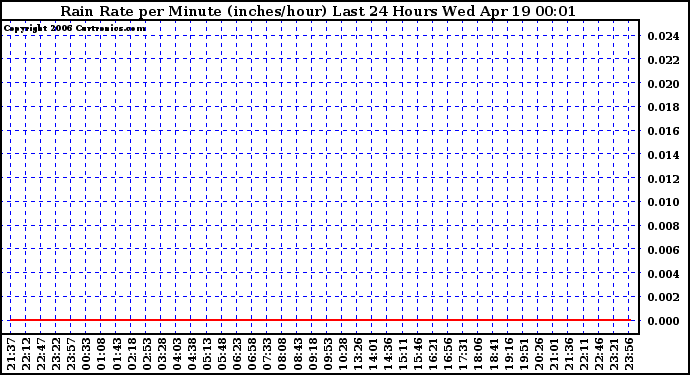Image resolution: width=690 pixels, height=375 pixels.
Task: Click the 17:31 time label
Action: [463, 354]
